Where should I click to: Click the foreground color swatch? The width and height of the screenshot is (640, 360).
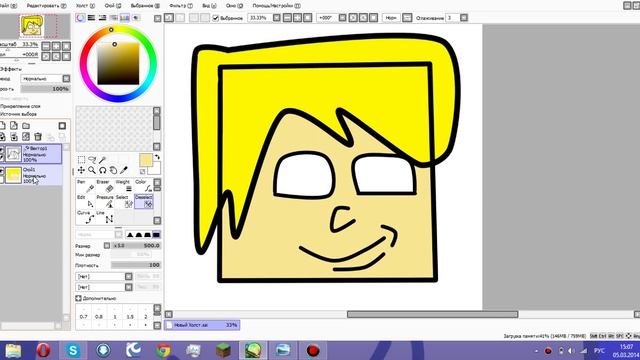click(146, 160)
